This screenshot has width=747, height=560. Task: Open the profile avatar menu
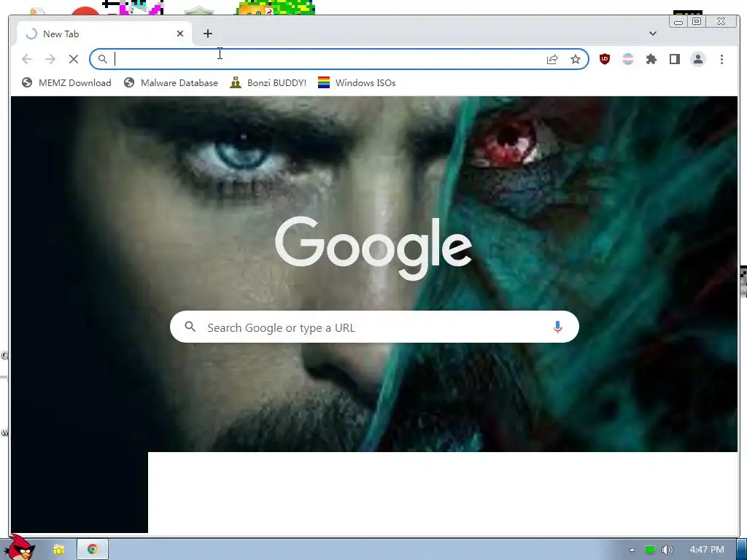[698, 59]
